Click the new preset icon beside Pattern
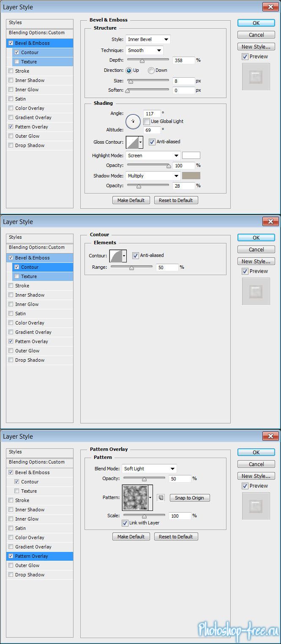 coord(161,498)
